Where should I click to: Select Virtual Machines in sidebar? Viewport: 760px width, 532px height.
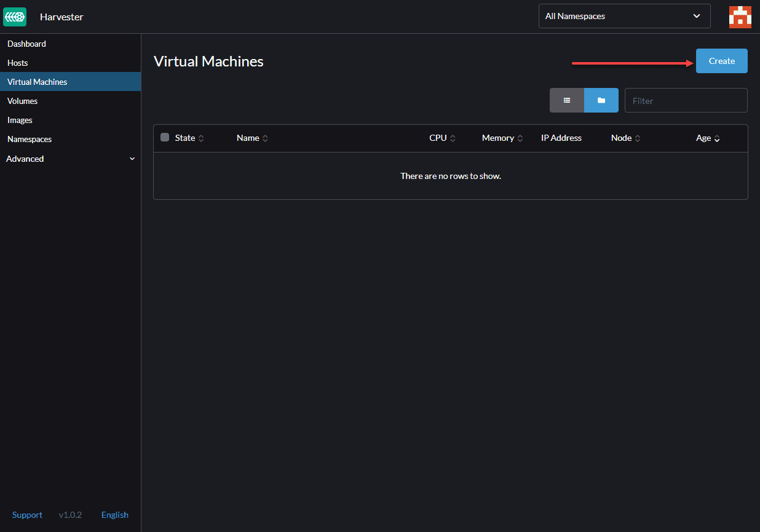(70, 82)
